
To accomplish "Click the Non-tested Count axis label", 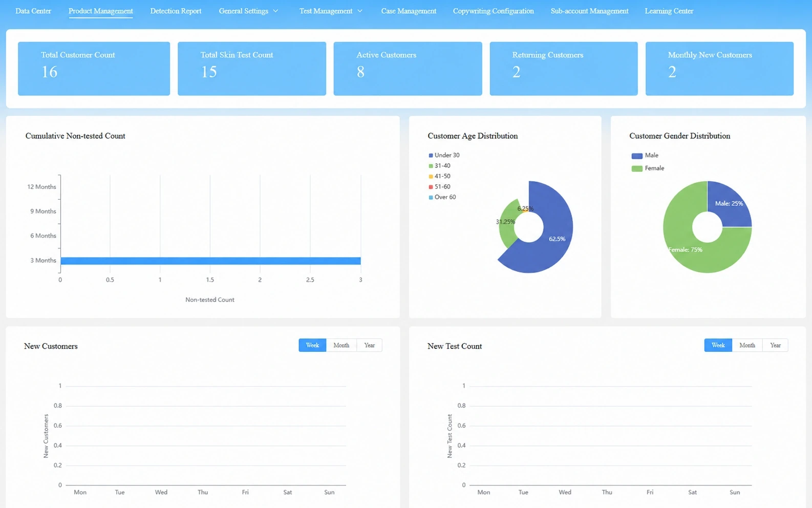I will click(x=210, y=300).
